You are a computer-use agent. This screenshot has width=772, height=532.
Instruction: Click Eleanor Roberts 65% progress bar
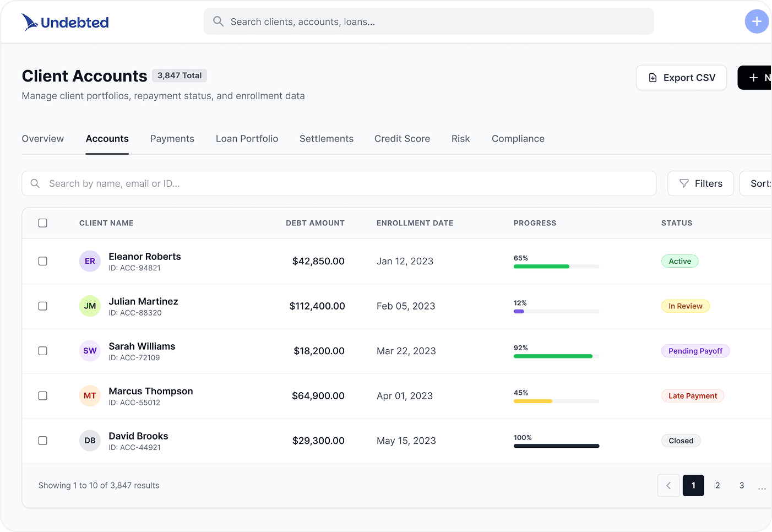pyautogui.click(x=556, y=267)
